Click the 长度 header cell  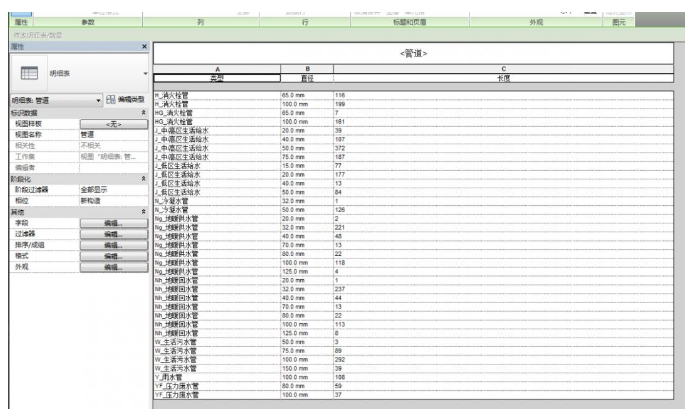click(x=503, y=78)
